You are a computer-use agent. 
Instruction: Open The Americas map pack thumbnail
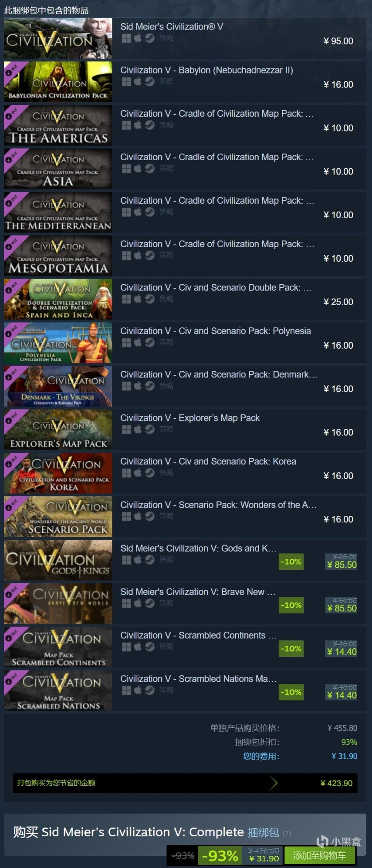pos(58,125)
